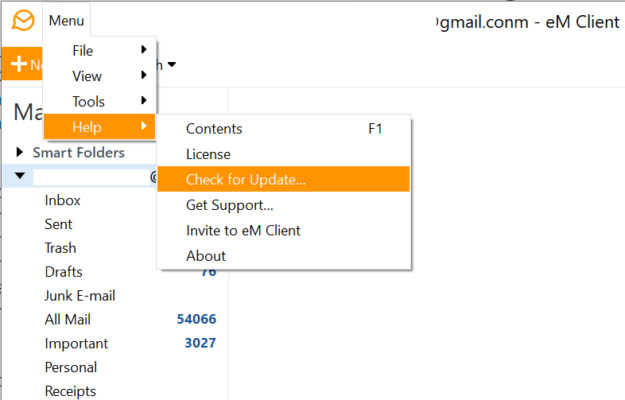Expand the Smart Folders section

20,153
